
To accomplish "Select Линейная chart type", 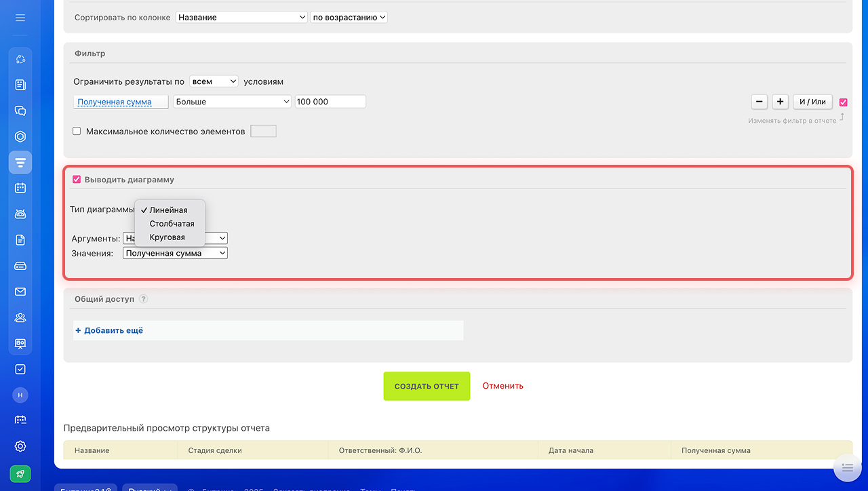I will coord(170,210).
